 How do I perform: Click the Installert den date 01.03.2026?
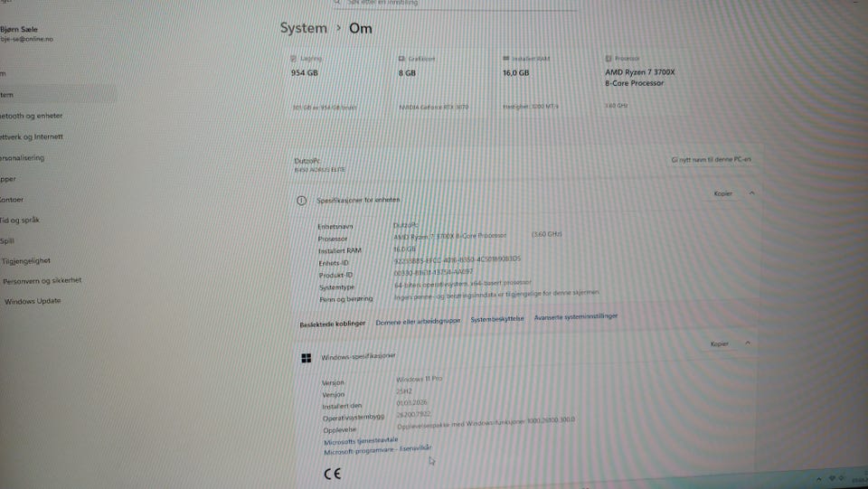coord(412,403)
